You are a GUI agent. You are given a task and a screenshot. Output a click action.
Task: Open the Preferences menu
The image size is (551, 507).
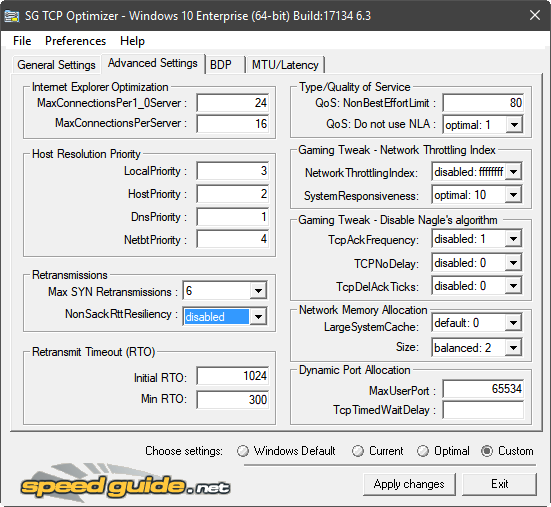click(x=75, y=41)
